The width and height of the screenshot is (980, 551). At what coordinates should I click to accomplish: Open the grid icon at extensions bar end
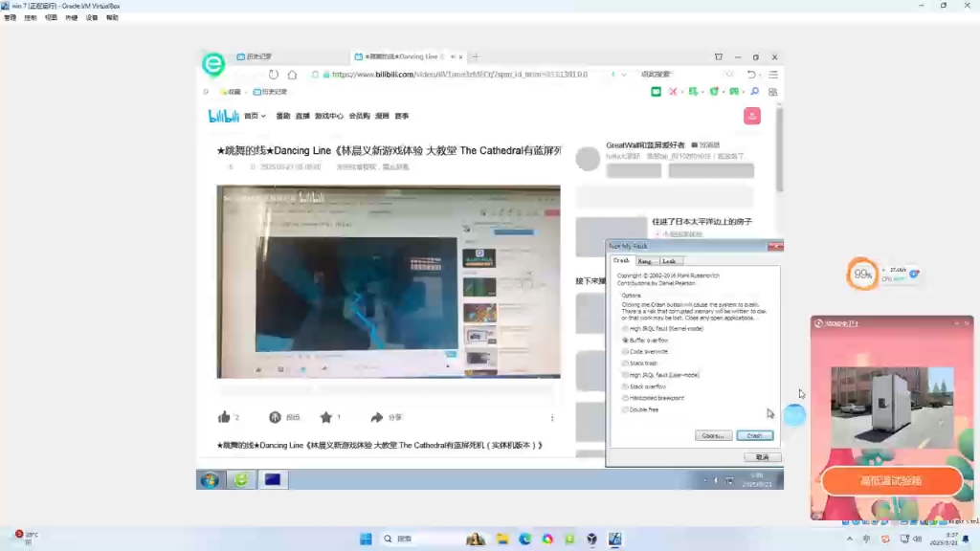[x=773, y=92]
